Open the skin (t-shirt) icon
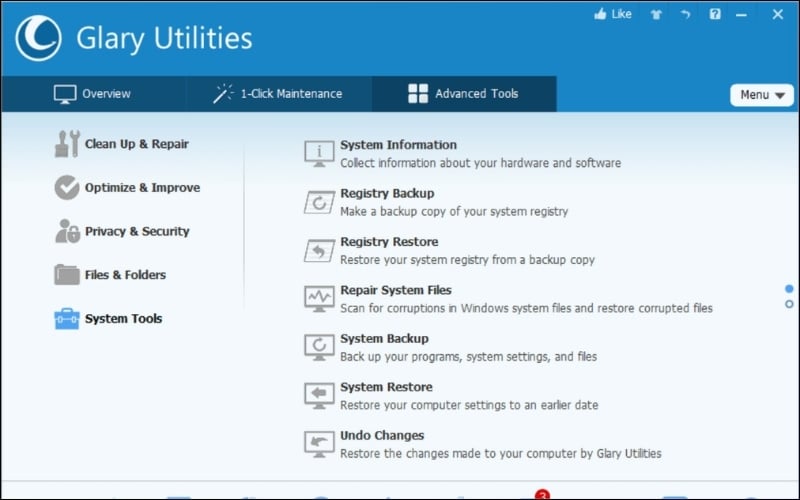This screenshot has width=800, height=500. click(x=656, y=14)
